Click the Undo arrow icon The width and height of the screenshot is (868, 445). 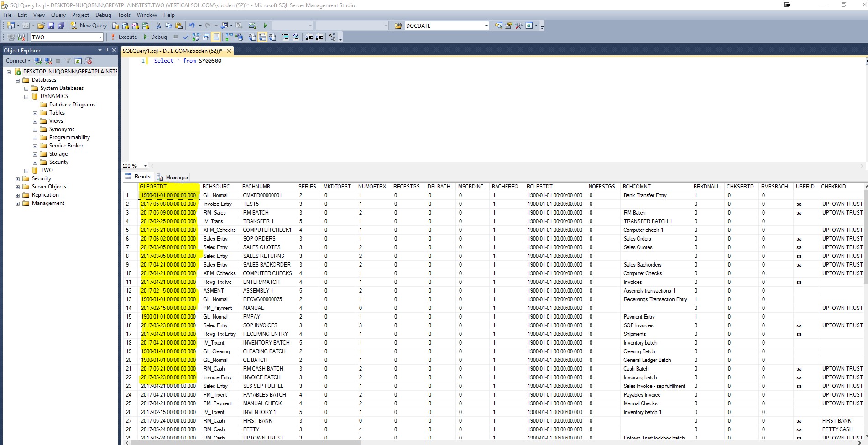point(192,26)
